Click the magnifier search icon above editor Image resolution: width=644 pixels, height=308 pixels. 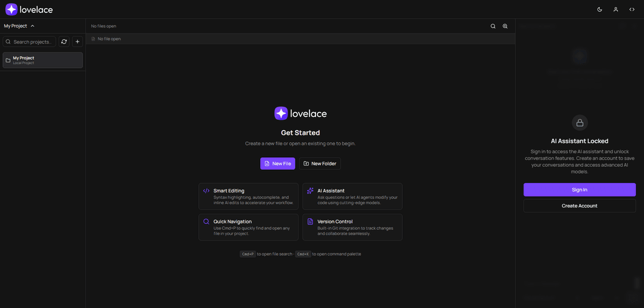coord(493,26)
